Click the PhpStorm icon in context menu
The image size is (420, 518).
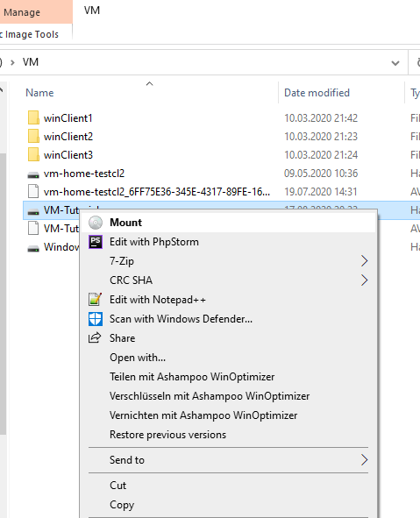pyautogui.click(x=96, y=242)
